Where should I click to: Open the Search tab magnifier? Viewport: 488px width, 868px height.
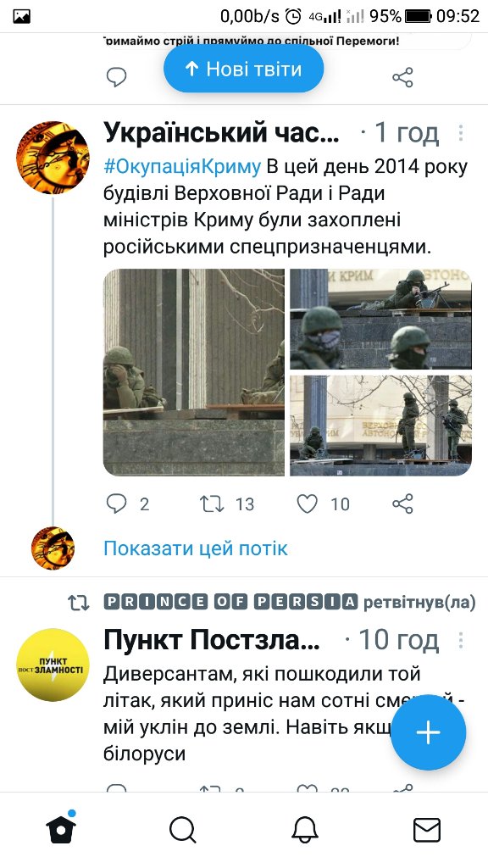[183, 831]
